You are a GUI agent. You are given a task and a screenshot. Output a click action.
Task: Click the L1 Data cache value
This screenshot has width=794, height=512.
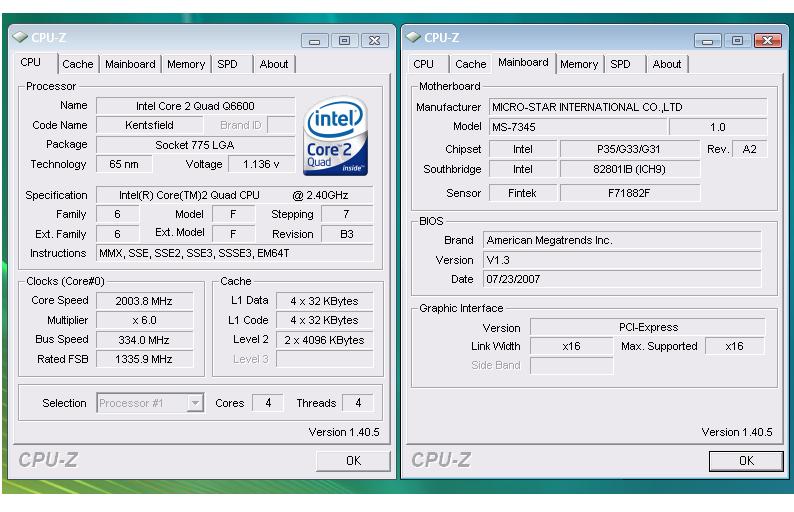[325, 301]
